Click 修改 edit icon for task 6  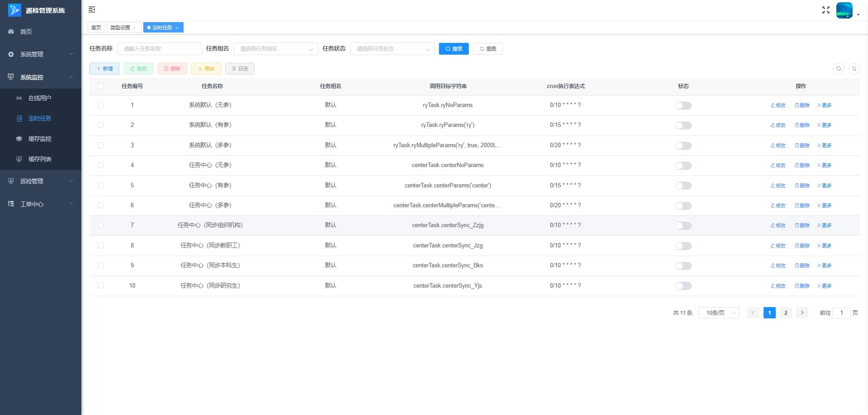coord(778,205)
